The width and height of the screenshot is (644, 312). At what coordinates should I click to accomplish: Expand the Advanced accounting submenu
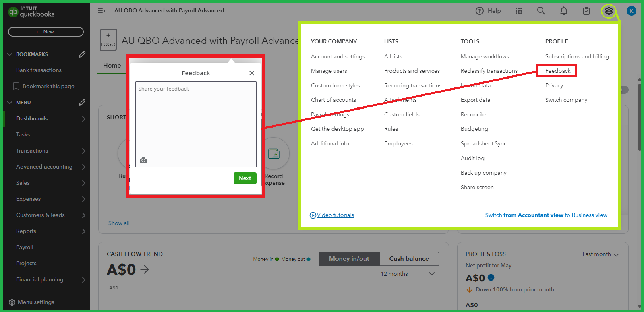(x=83, y=167)
